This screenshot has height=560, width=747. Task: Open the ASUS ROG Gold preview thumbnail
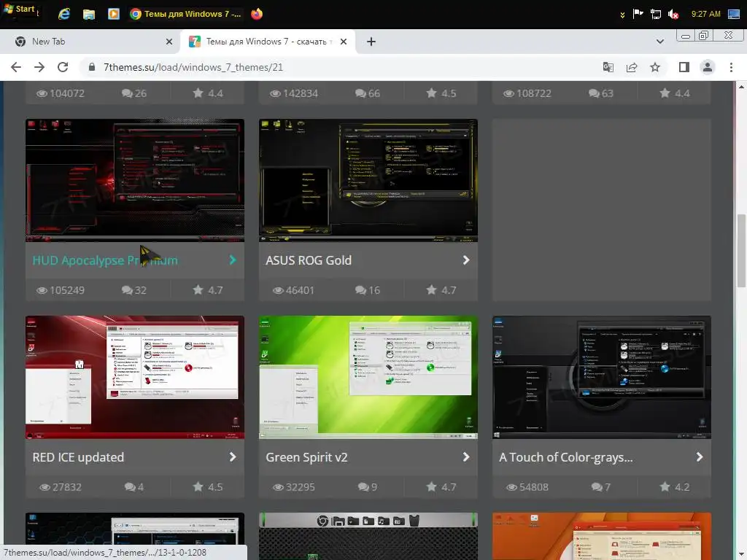coord(368,181)
